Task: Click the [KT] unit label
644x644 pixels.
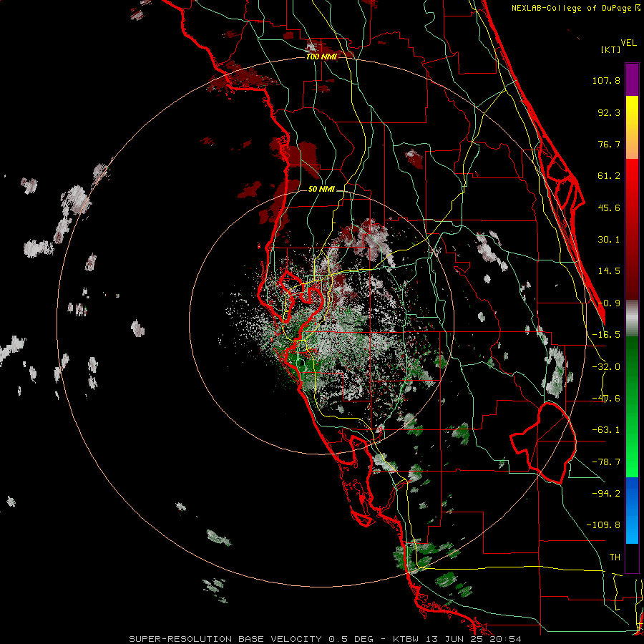Action: coord(611,49)
